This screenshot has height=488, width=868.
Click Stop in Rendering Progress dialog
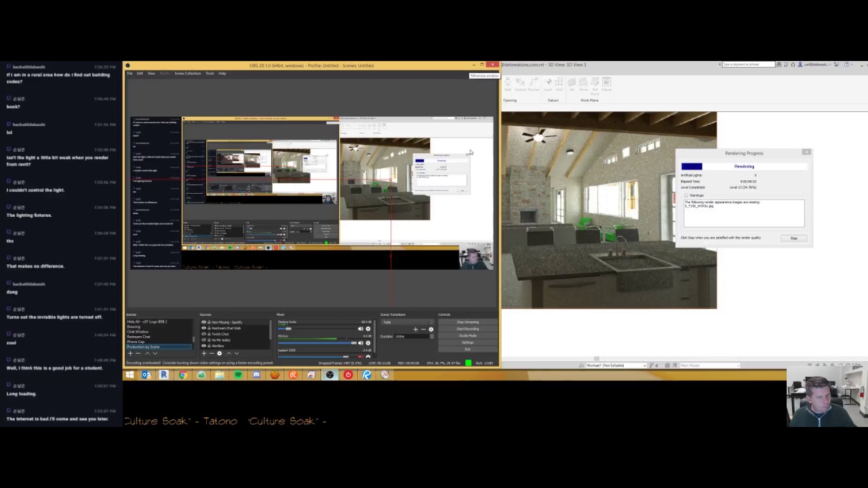tap(793, 238)
